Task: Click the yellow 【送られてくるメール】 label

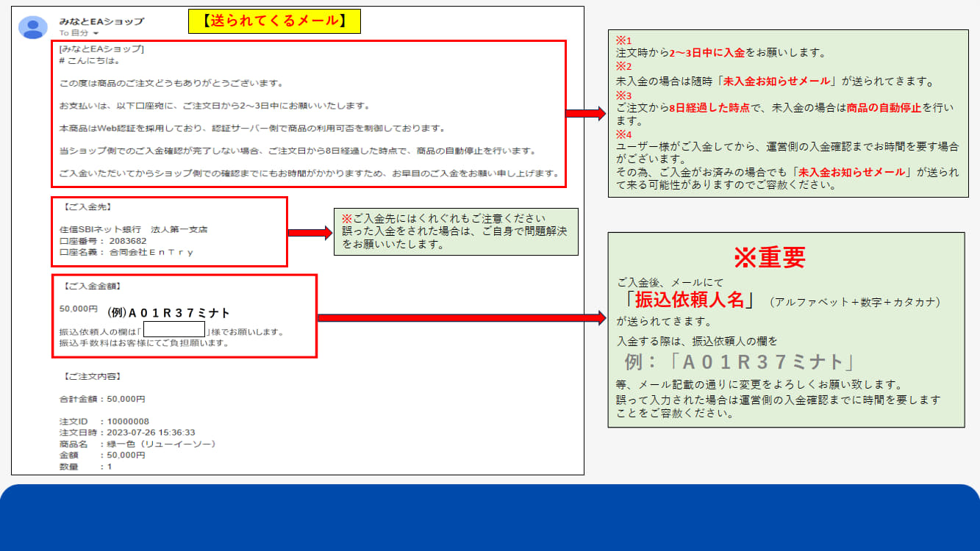Action: click(274, 21)
